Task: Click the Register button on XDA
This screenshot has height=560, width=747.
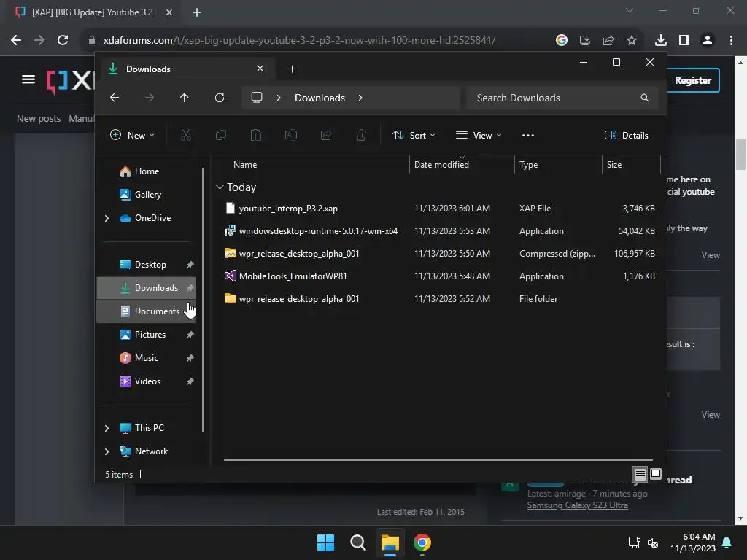Action: click(693, 80)
